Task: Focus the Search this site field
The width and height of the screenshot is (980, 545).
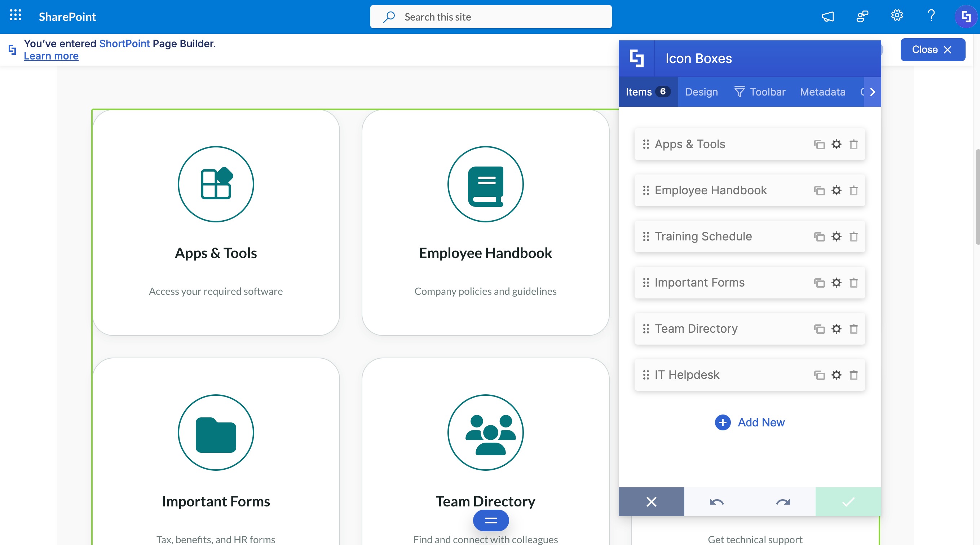Action: (491, 17)
